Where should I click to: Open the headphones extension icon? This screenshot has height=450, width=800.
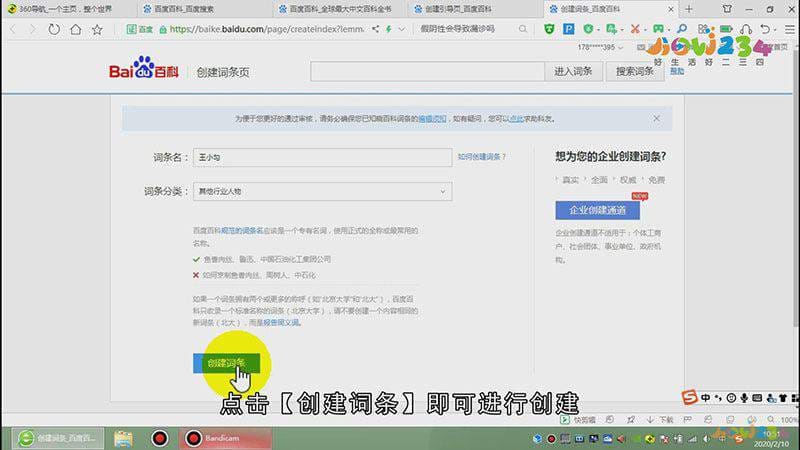tap(745, 29)
